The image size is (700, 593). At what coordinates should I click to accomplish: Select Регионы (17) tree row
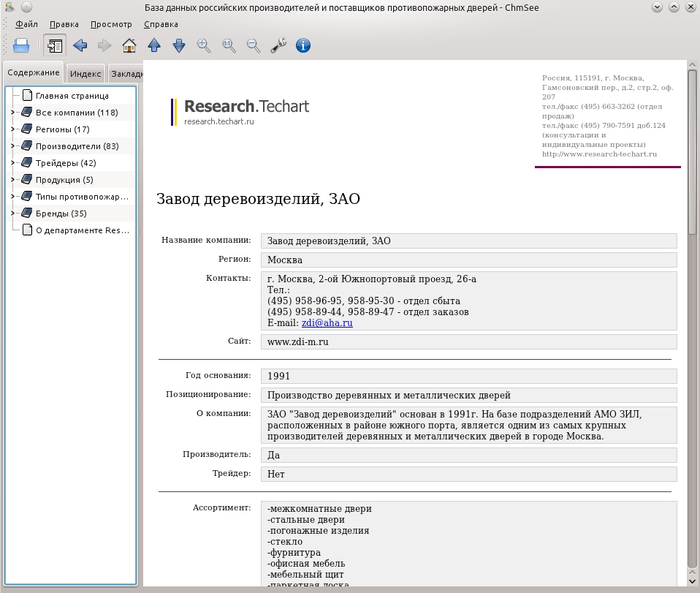tap(71, 129)
